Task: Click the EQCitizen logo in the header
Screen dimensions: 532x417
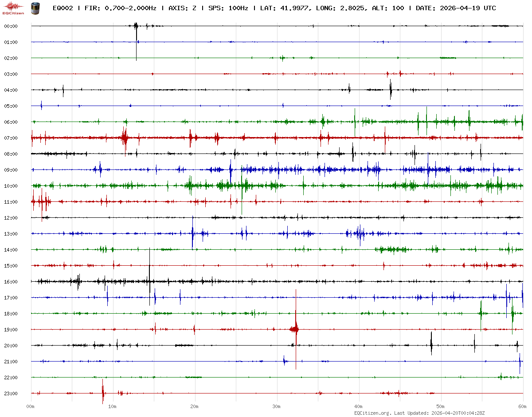Action: [x=12, y=8]
